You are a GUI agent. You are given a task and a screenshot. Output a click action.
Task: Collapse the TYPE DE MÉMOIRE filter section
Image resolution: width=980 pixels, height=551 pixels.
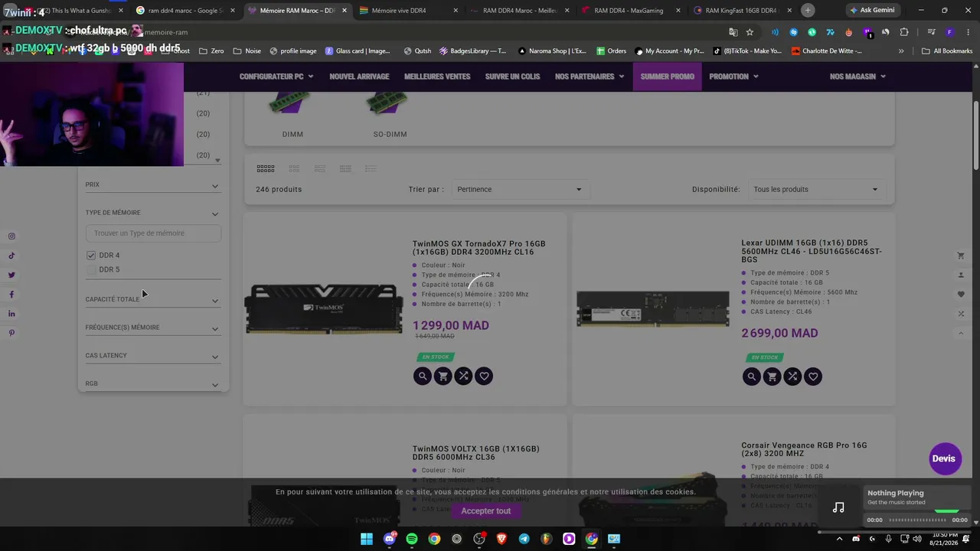[153, 213]
